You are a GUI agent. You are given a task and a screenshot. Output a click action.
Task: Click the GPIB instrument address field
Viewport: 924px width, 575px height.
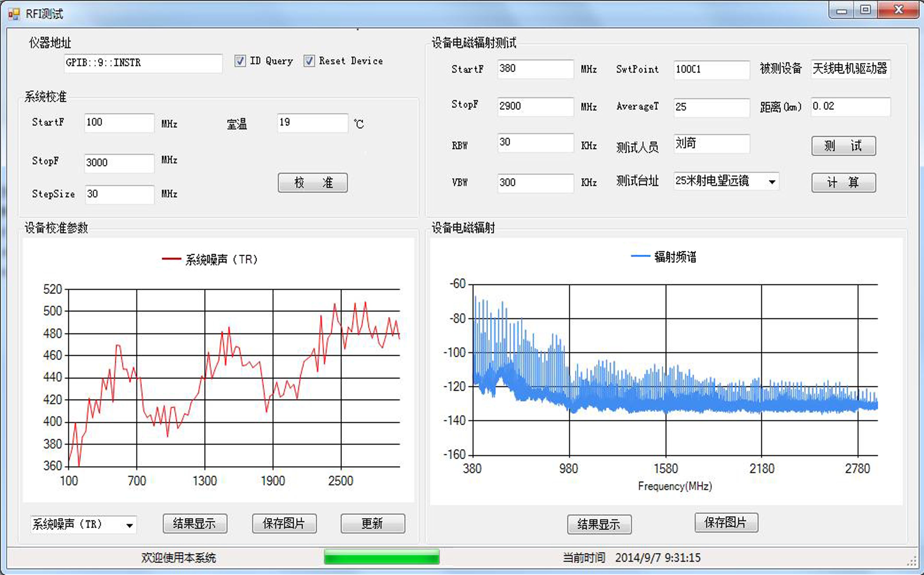(143, 63)
